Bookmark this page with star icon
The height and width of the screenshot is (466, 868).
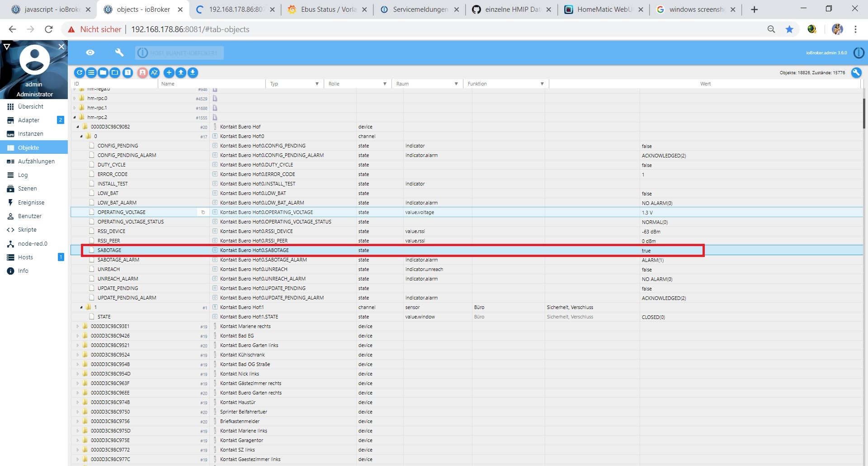click(789, 29)
